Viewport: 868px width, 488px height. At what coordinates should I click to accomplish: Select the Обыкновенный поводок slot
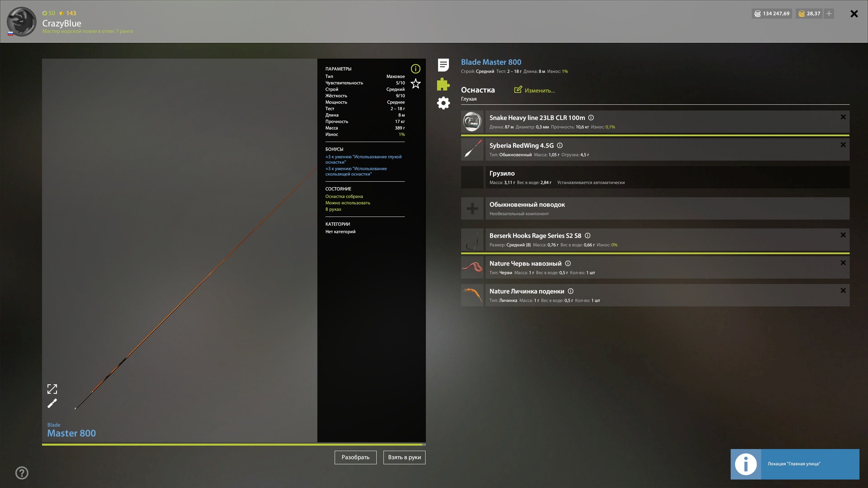667,208
